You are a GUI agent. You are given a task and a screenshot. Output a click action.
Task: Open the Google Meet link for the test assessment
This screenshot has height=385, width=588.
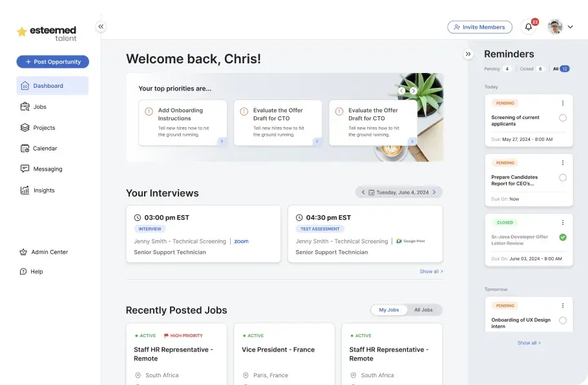412,240
